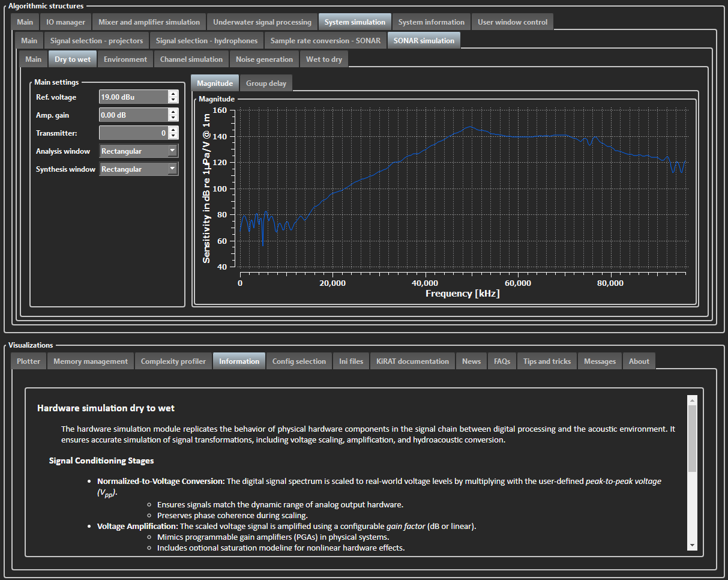Click the Ref. voltage input field
Viewport: 728px width, 580px height.
(x=133, y=97)
